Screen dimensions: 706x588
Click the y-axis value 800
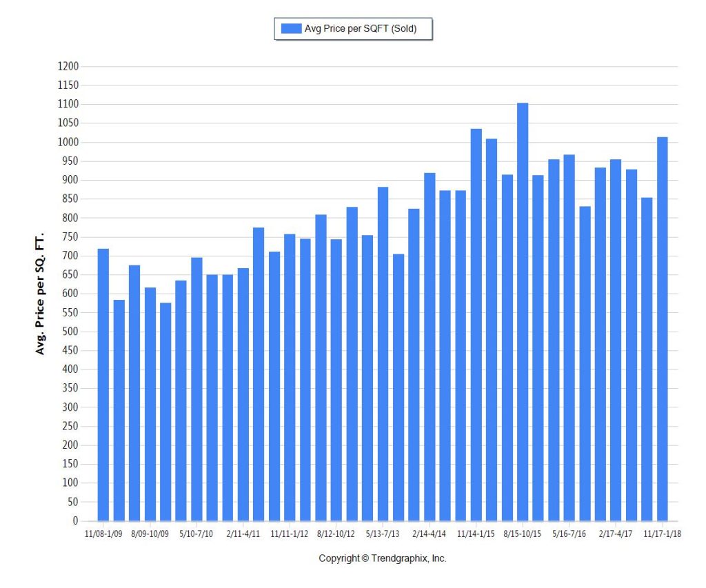[70, 218]
